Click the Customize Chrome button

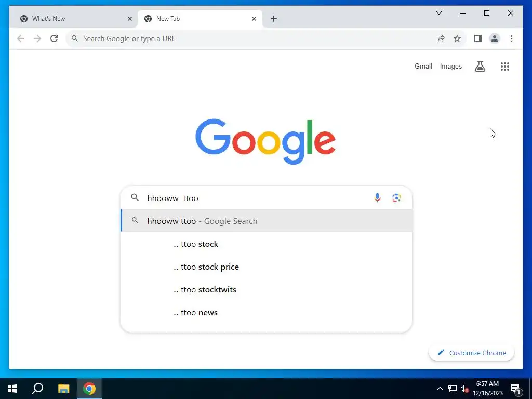click(471, 353)
